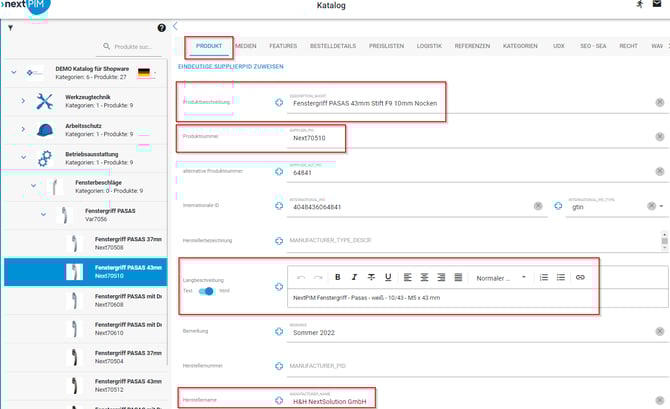670x409 pixels.
Task: Clear the gtin type selection
Action: 651,206
